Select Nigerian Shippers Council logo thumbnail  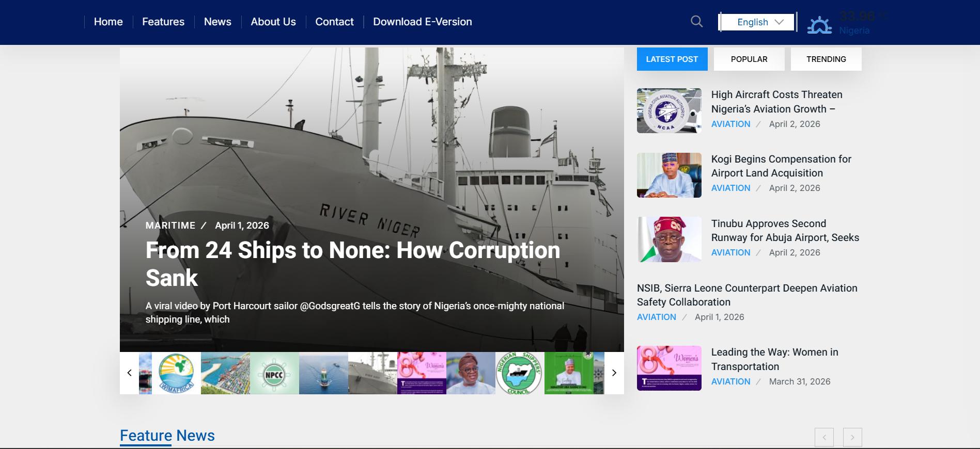[519, 373]
